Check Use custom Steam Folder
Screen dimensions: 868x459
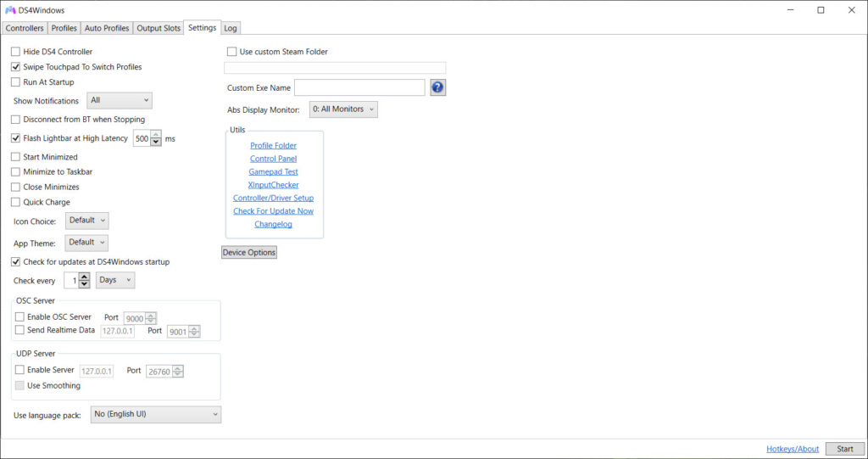[232, 52]
